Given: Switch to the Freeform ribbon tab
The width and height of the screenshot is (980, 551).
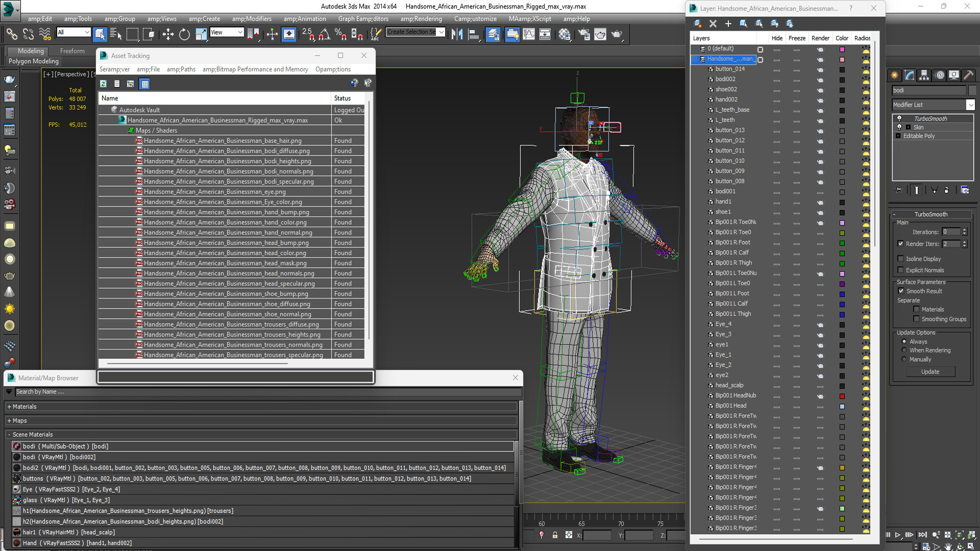Looking at the screenshot, I should (72, 51).
